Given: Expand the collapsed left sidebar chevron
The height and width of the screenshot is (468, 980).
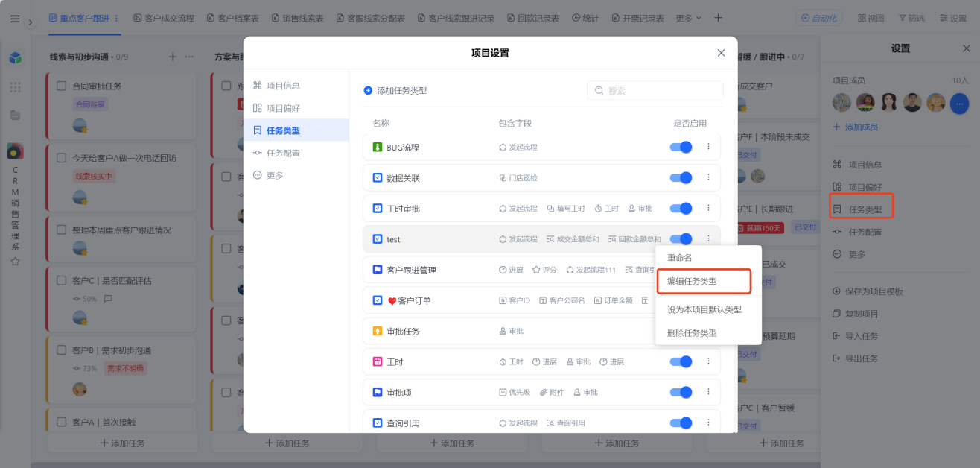Looking at the screenshot, I should tap(31, 22).
